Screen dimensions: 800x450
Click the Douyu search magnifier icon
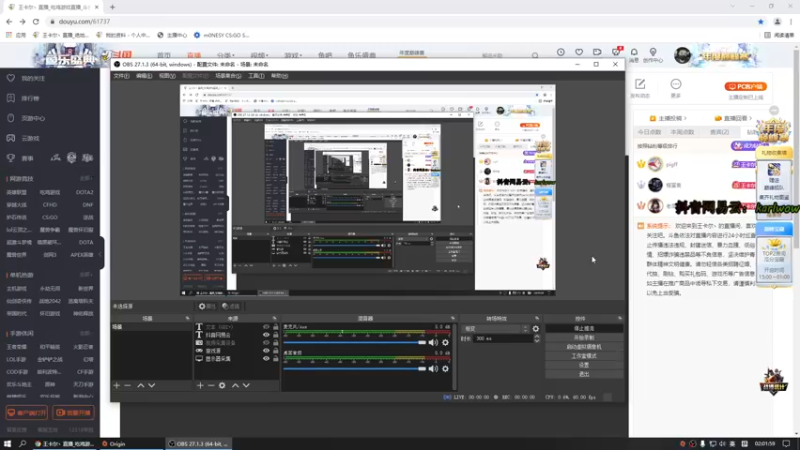[x=535, y=55]
